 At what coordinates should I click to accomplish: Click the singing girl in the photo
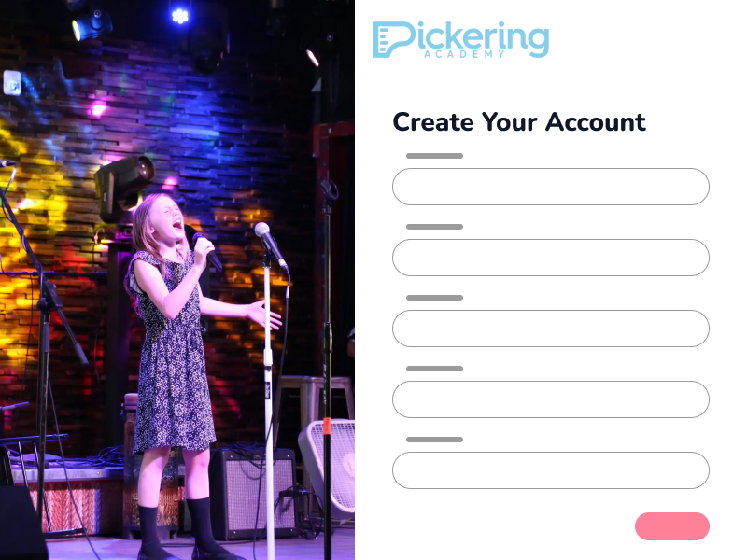(x=186, y=371)
